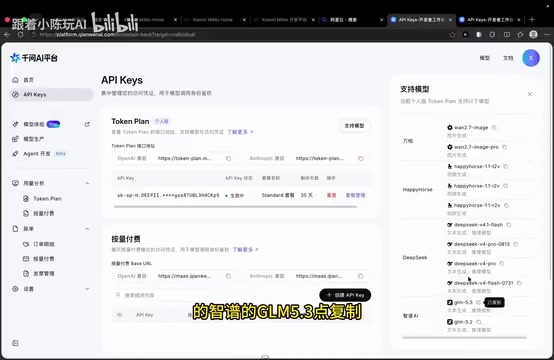Open 文档 in the top navigation
Image resolution: width=554 pixels, height=360 pixels.
click(x=508, y=58)
